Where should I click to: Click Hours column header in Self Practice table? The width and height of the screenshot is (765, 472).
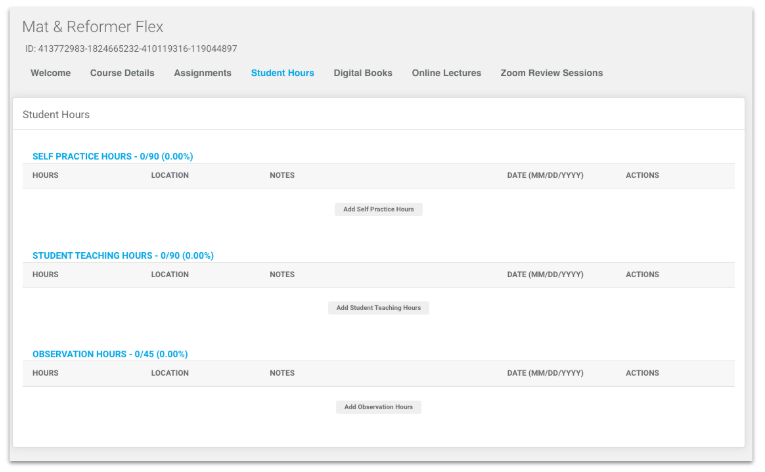click(x=45, y=175)
